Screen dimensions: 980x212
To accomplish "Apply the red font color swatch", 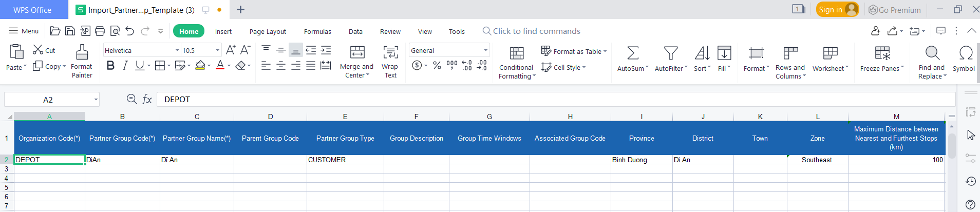I will (x=220, y=66).
